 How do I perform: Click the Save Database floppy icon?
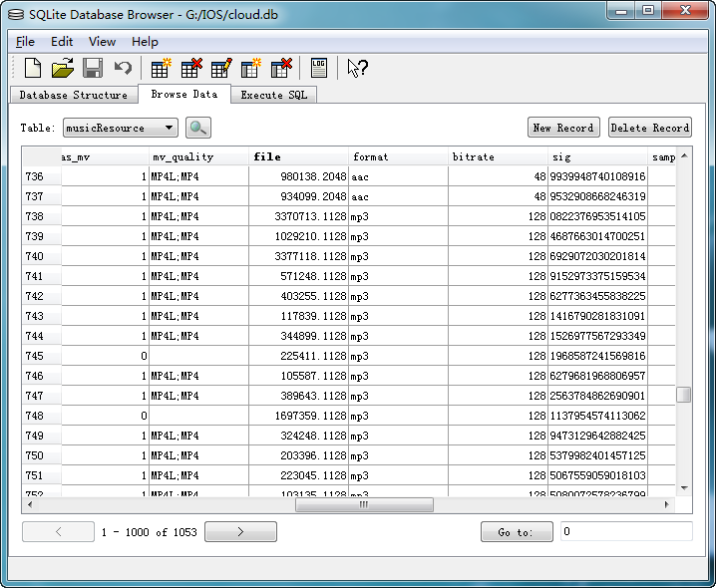pos(93,68)
